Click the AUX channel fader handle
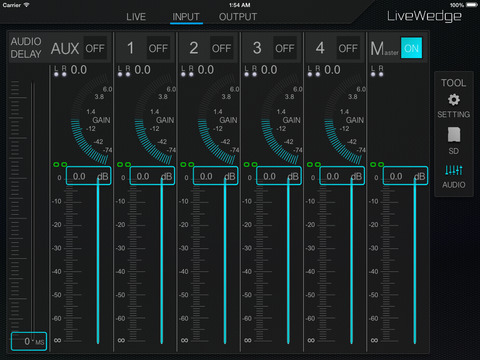Viewport: 480px width, 360px height. coord(88,176)
